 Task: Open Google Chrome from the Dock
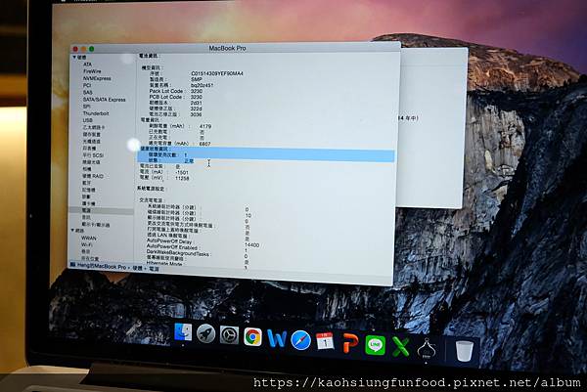click(252, 337)
